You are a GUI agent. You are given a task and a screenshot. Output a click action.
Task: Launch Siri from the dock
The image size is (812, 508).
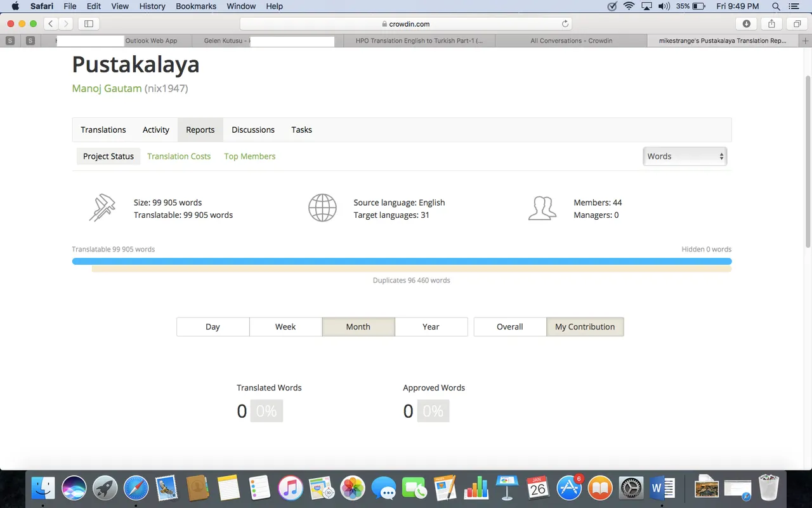point(74,488)
